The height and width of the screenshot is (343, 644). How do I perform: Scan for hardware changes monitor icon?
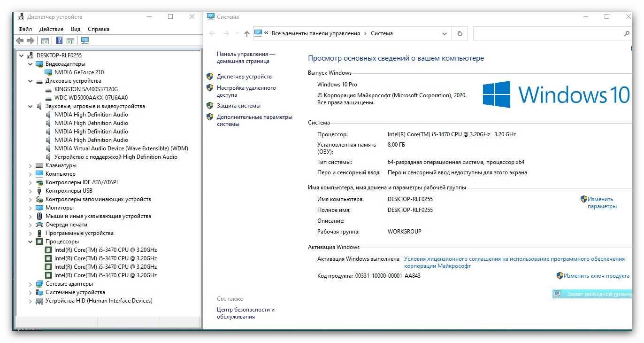(85, 41)
